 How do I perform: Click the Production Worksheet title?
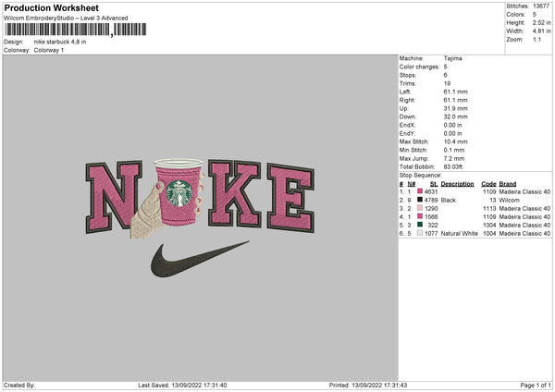pos(51,7)
